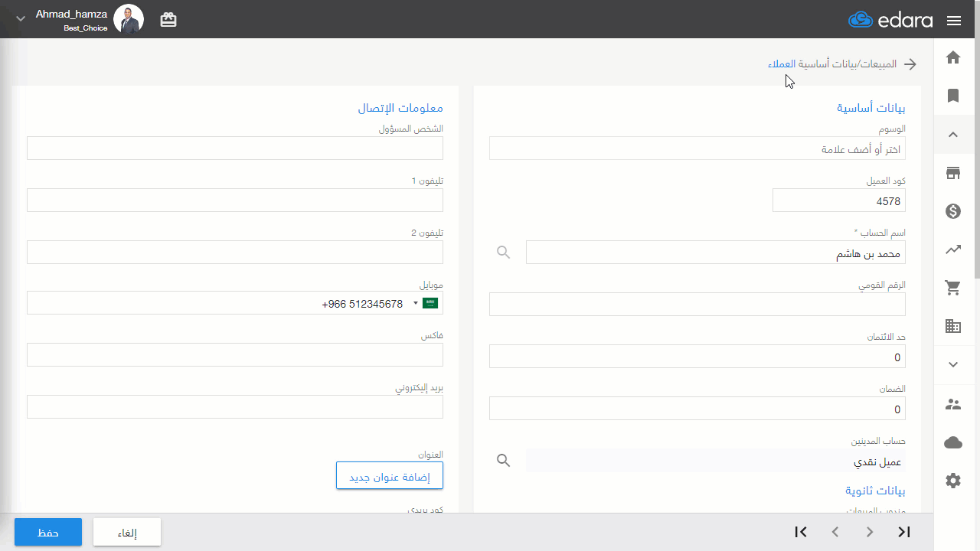This screenshot has height=551, width=980.
Task: Go to previous record arrow
Action: [x=835, y=532]
